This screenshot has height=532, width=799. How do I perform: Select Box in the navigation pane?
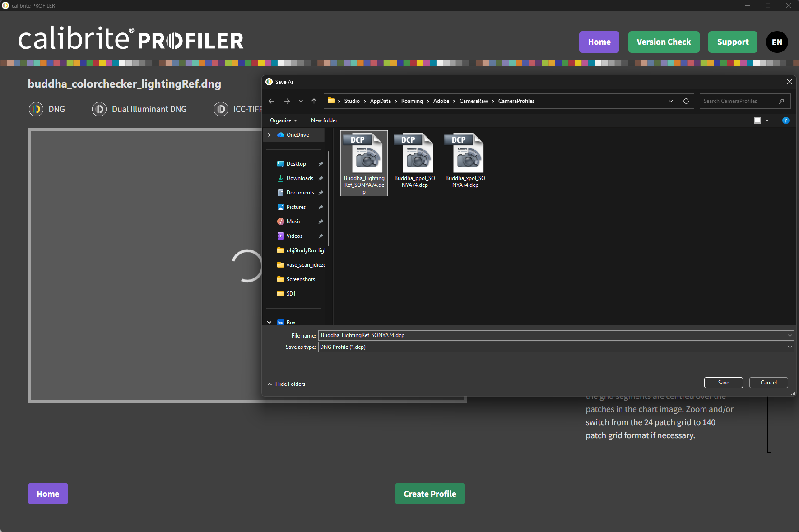tap(291, 323)
